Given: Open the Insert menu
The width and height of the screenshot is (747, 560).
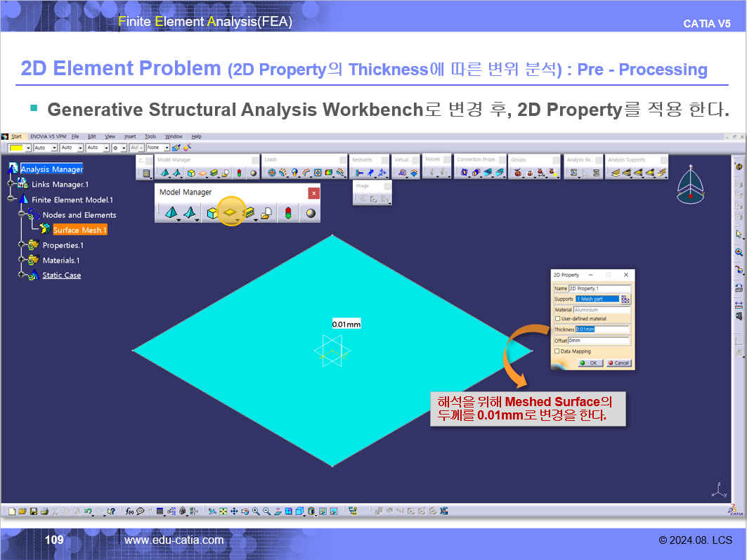Looking at the screenshot, I should click(130, 136).
